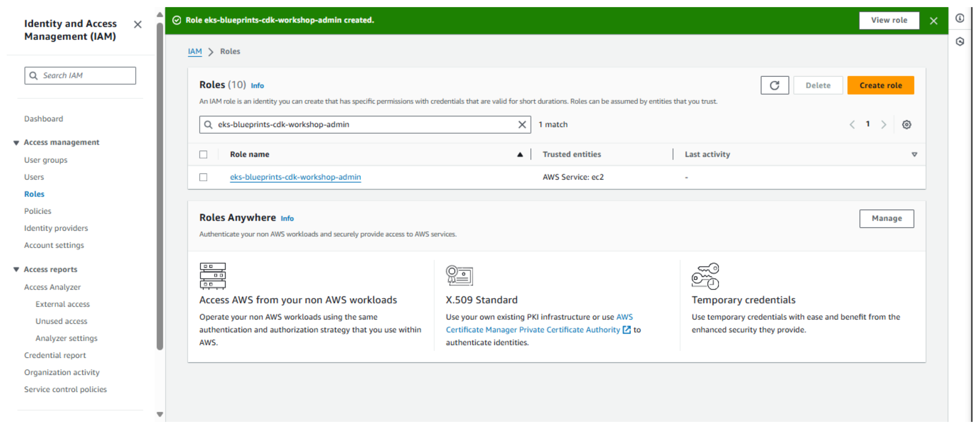Click the IAM breadcrumb link

(x=195, y=51)
